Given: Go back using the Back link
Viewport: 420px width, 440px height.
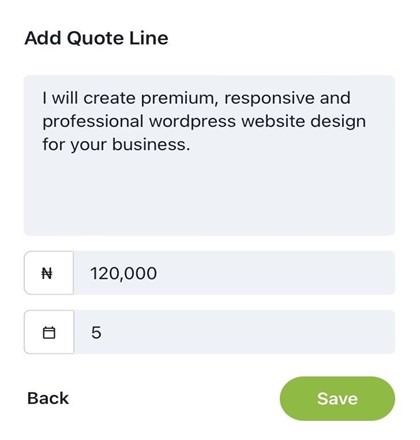Looking at the screenshot, I should click(x=48, y=398).
